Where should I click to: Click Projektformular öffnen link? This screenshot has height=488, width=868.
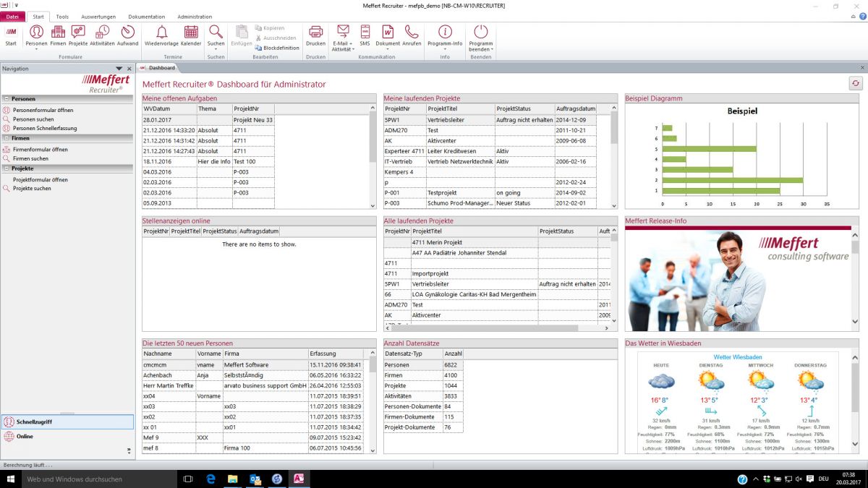tap(41, 179)
